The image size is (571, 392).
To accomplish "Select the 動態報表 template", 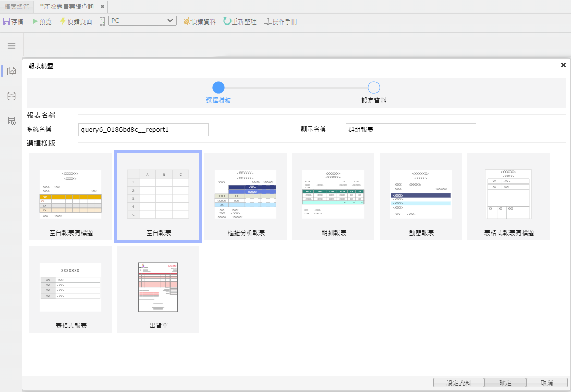I will point(421,197).
